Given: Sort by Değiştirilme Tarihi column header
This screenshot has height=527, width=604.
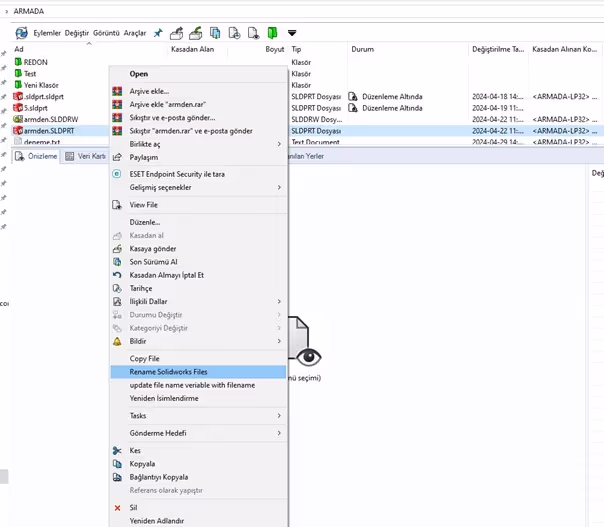Looking at the screenshot, I should point(498,49).
